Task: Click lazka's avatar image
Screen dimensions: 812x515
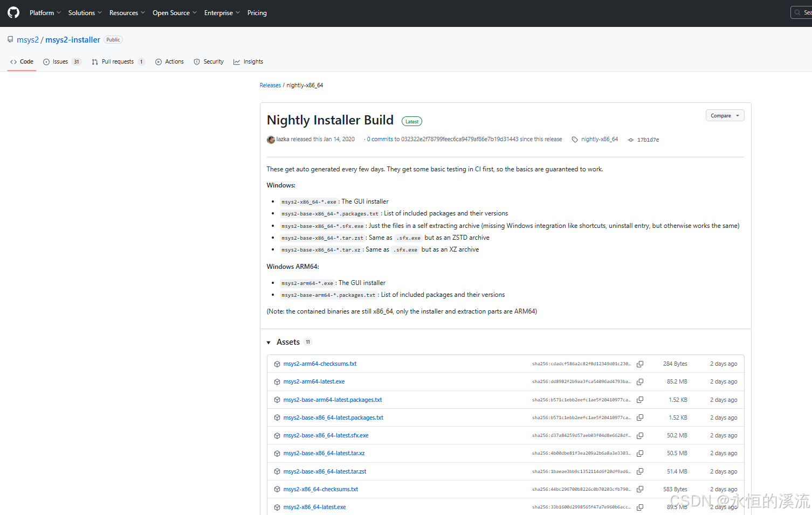Action: coord(271,140)
